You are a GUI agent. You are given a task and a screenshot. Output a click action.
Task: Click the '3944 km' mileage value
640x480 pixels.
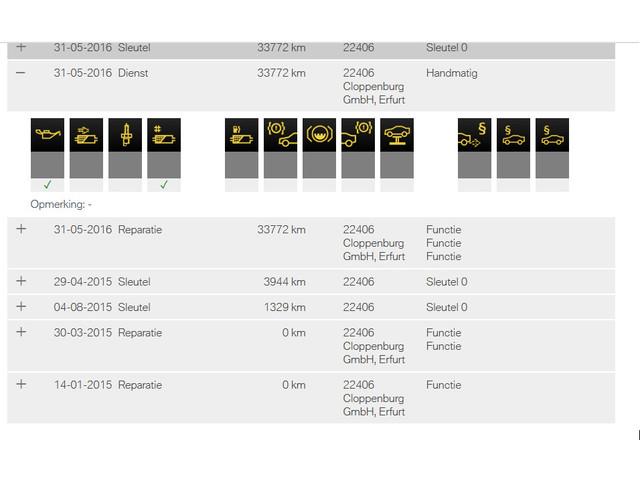point(284,282)
